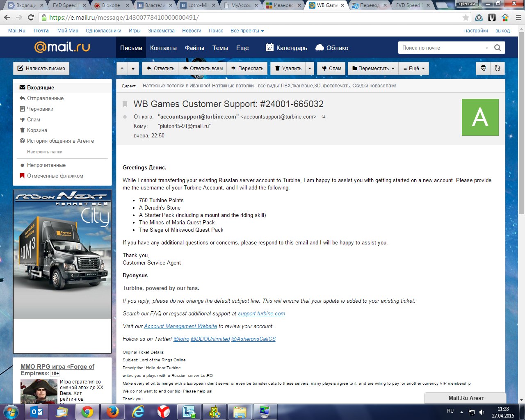Screen dimensions: 525x420
Task: Click выход logout link
Action: 502,31
